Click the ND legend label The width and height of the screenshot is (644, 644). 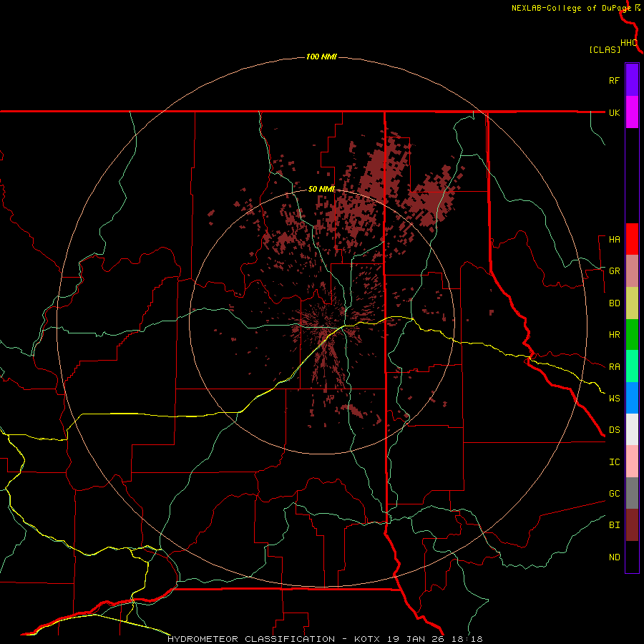click(x=614, y=557)
